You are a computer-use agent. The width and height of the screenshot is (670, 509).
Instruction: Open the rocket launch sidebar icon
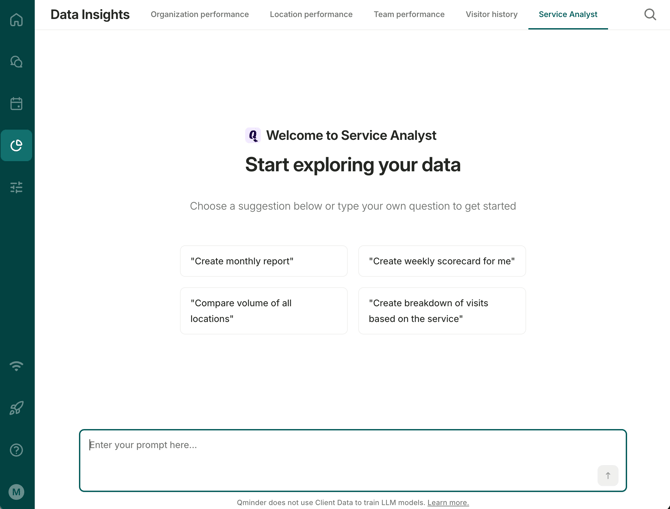coord(17,408)
